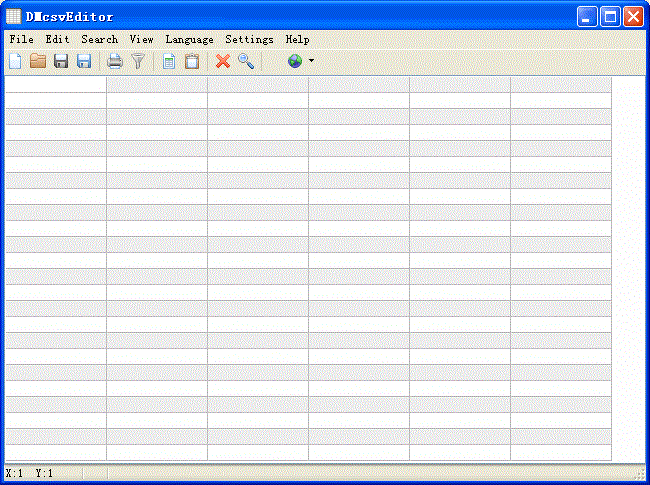Create a new file with the blank page icon

(x=15, y=61)
